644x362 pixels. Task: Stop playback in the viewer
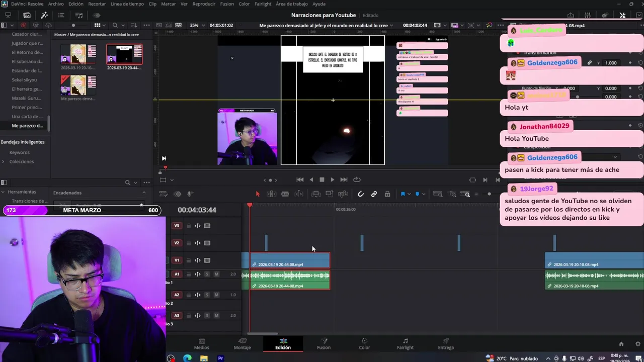(x=322, y=179)
